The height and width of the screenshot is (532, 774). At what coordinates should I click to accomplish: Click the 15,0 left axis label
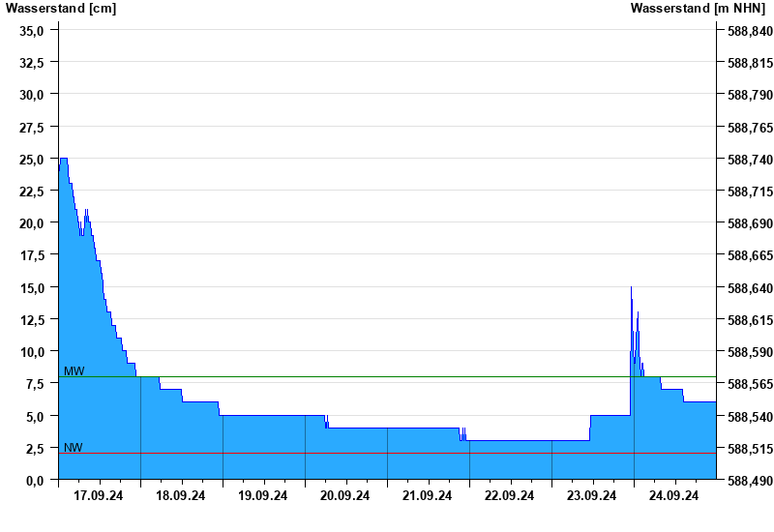32,287
